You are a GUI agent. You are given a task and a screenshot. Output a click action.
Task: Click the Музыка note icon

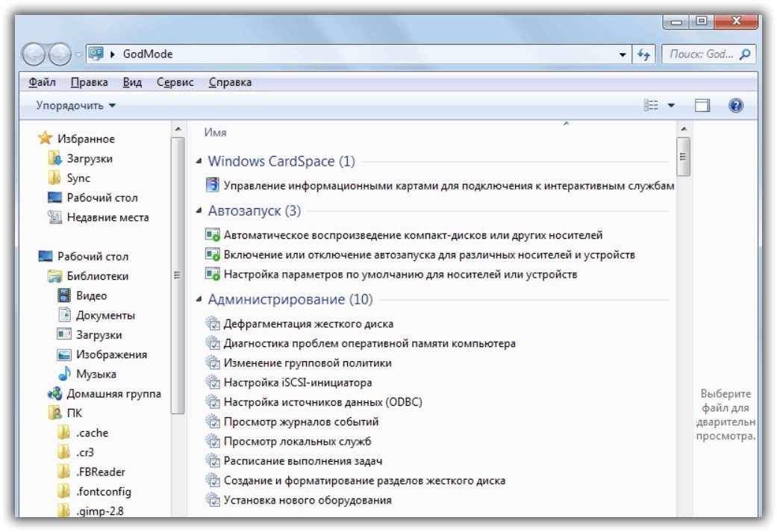(x=64, y=374)
